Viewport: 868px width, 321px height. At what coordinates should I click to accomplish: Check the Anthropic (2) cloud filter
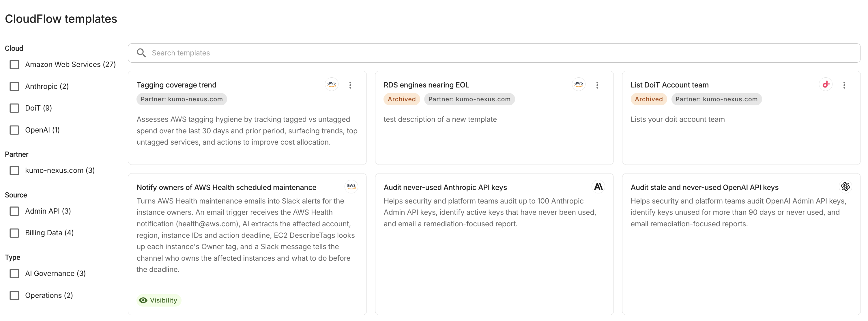(14, 86)
